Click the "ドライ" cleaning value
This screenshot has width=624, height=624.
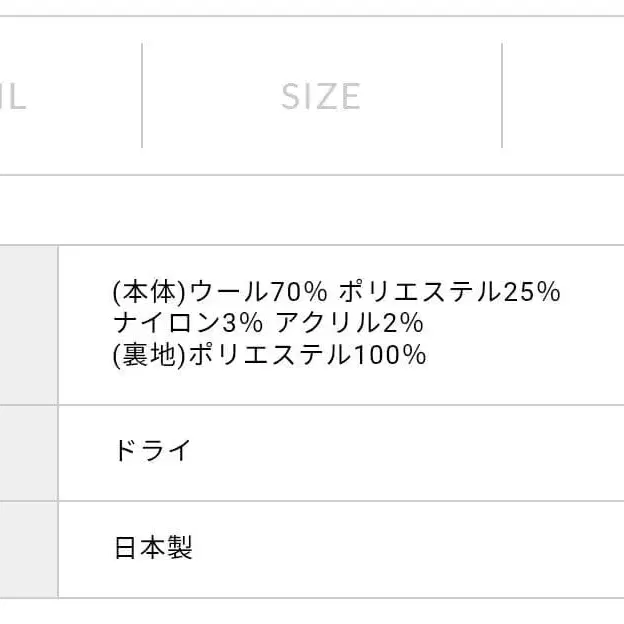tap(152, 451)
